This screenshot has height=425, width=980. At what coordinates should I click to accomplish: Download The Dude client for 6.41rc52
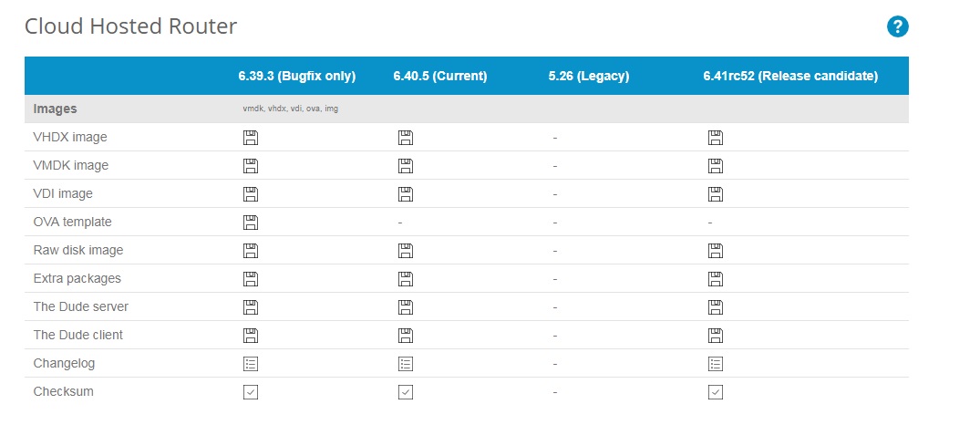point(715,335)
